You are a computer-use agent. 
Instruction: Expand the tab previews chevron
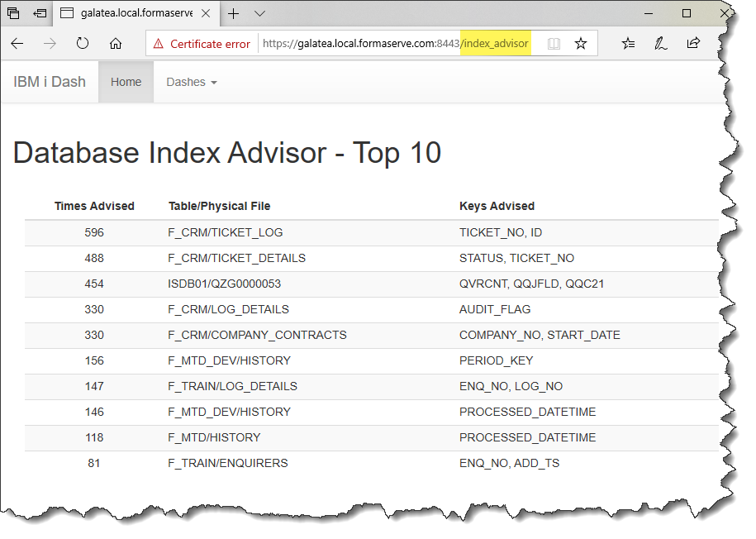259,13
